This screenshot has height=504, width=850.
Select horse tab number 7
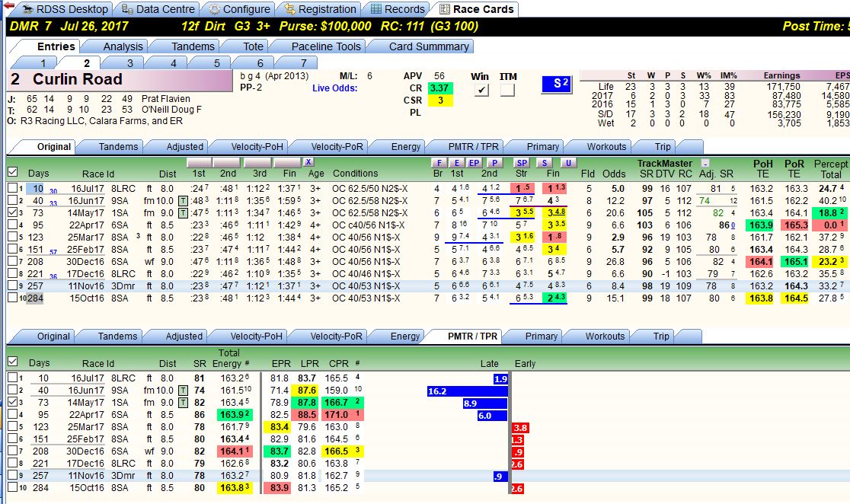click(x=304, y=63)
